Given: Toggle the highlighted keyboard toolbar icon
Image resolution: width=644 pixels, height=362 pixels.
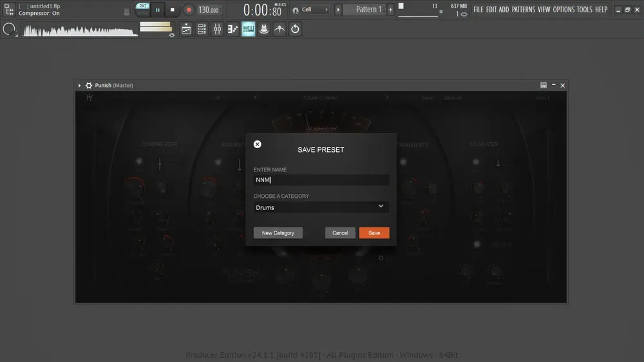Looking at the screenshot, I should tap(249, 29).
